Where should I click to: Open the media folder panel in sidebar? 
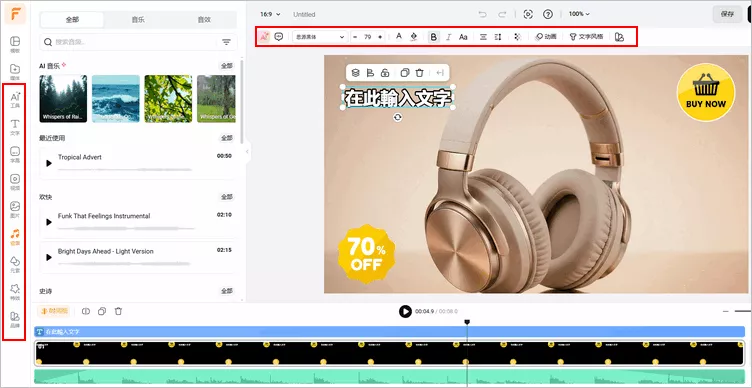click(x=15, y=71)
